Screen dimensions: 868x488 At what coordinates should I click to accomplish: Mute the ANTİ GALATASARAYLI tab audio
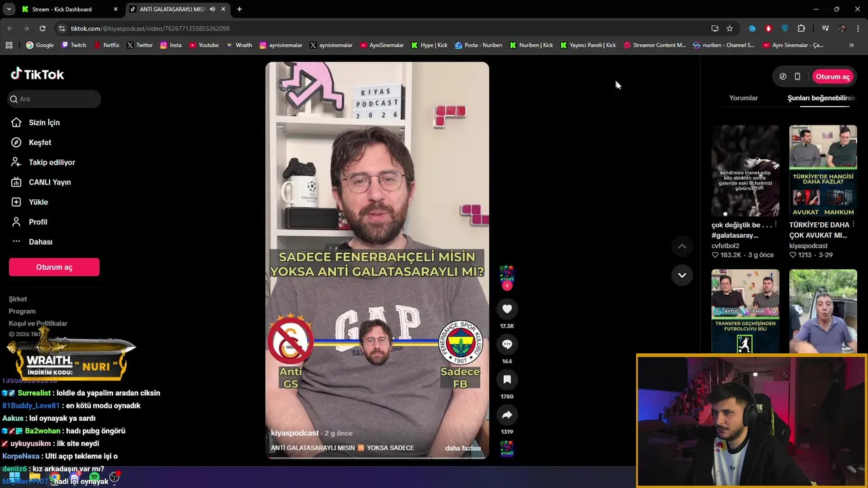click(212, 9)
